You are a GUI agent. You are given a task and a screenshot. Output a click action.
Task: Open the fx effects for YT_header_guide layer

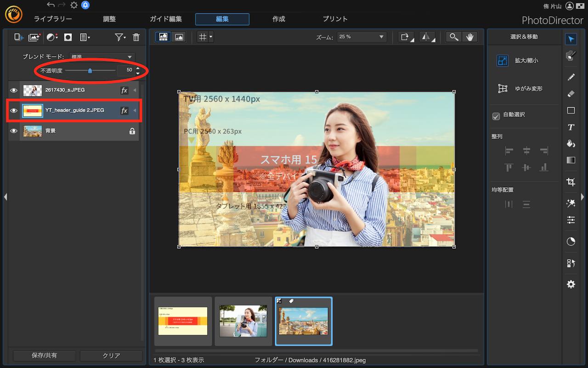(x=124, y=110)
